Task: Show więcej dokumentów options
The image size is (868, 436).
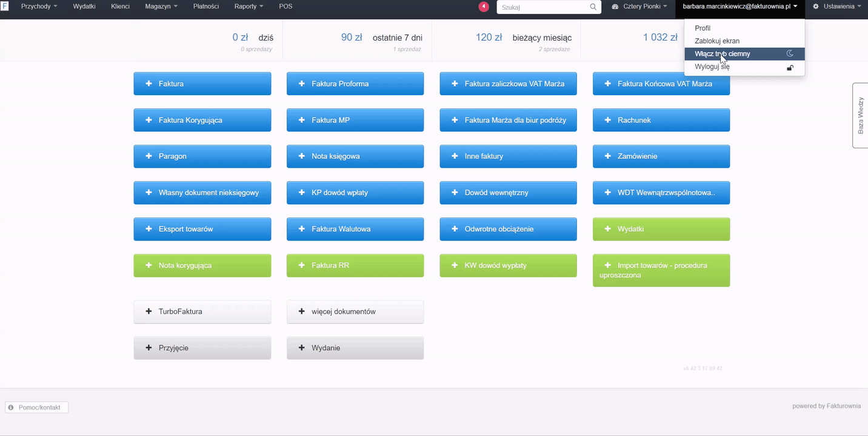Action: point(355,311)
